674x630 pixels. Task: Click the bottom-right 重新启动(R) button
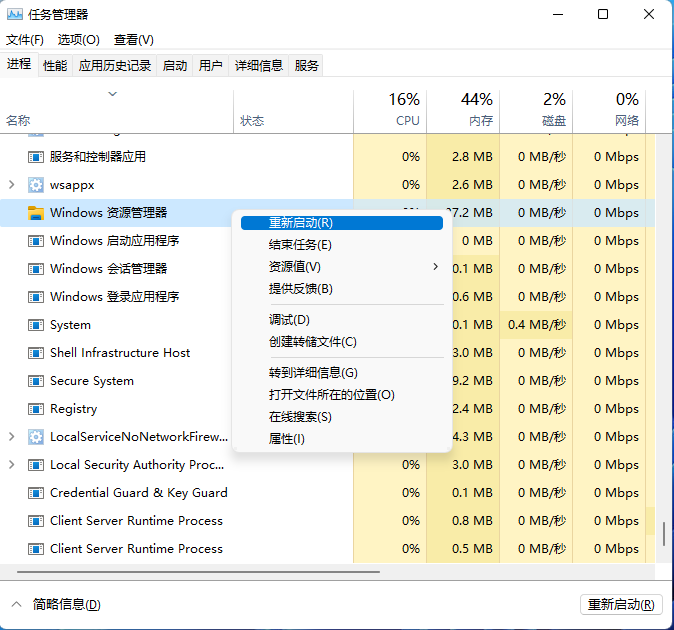click(x=621, y=605)
